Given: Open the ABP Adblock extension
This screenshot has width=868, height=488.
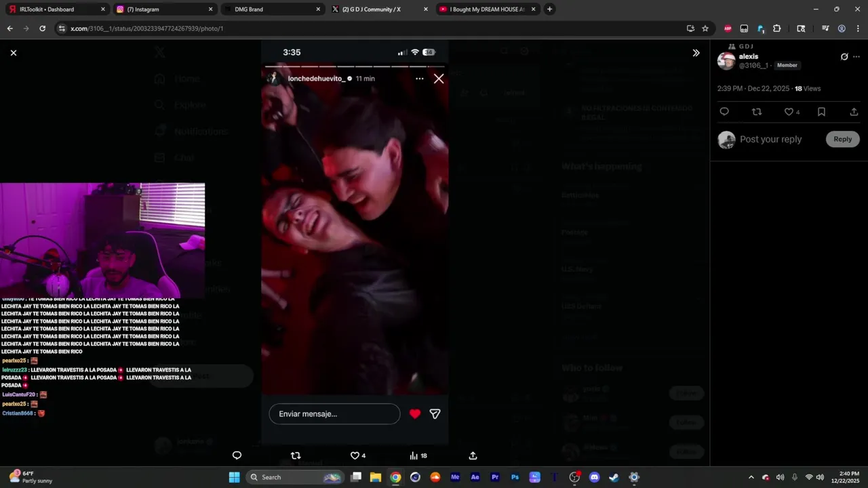Looking at the screenshot, I should 728,28.
